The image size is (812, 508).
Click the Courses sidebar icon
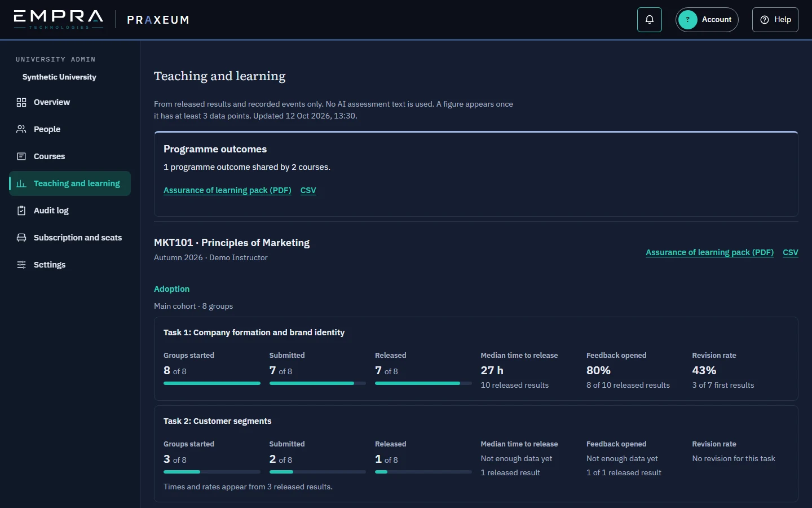(21, 156)
